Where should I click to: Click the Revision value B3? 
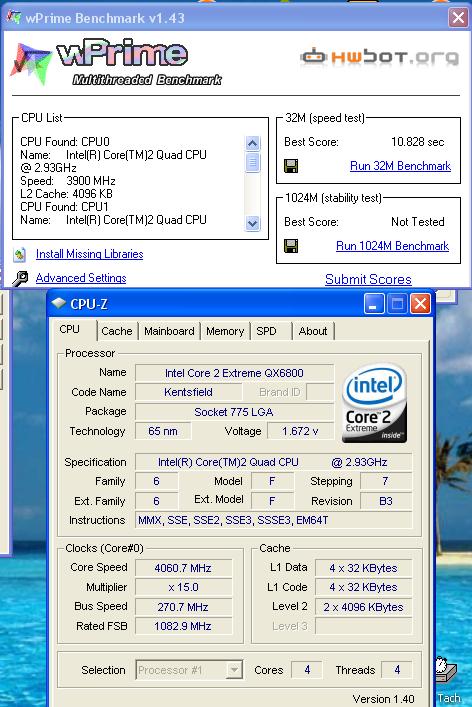click(x=386, y=501)
